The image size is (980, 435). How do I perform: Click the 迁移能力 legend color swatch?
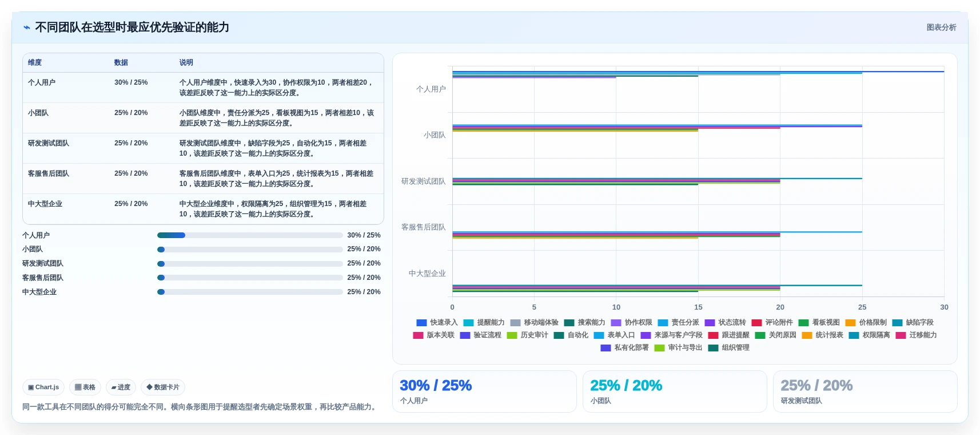click(x=901, y=335)
